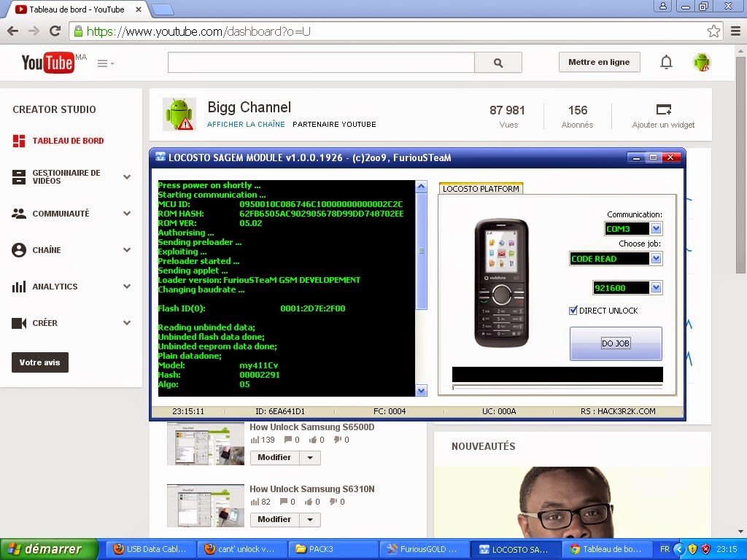Click the search magnifier button
Viewport: 747px width, 560px height.
click(x=498, y=63)
